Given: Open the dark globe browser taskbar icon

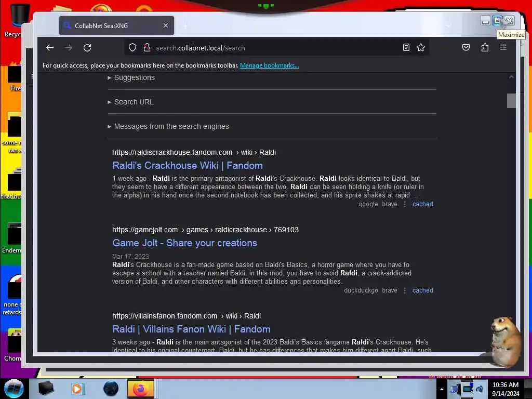Looking at the screenshot, I should pyautogui.click(x=111, y=389).
